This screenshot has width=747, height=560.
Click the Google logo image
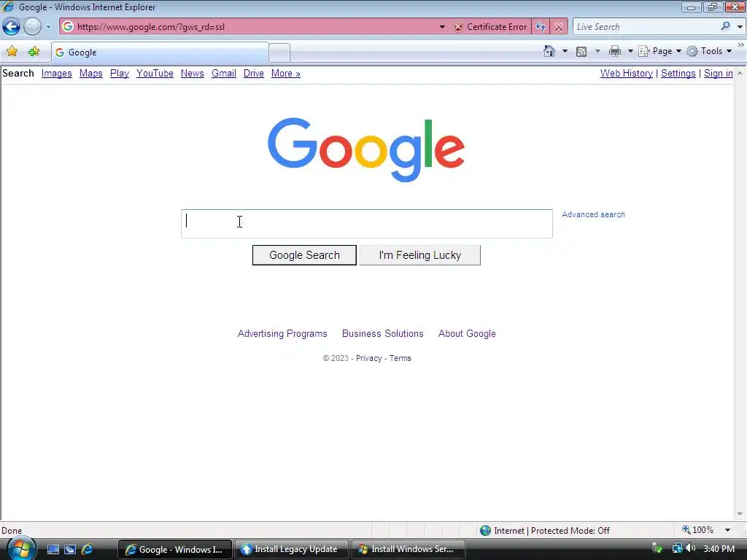click(366, 149)
